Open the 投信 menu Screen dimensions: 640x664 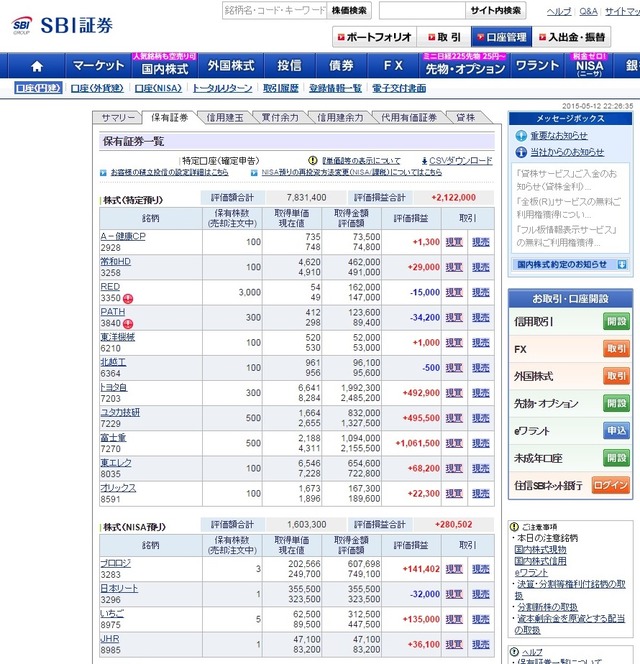(x=289, y=66)
